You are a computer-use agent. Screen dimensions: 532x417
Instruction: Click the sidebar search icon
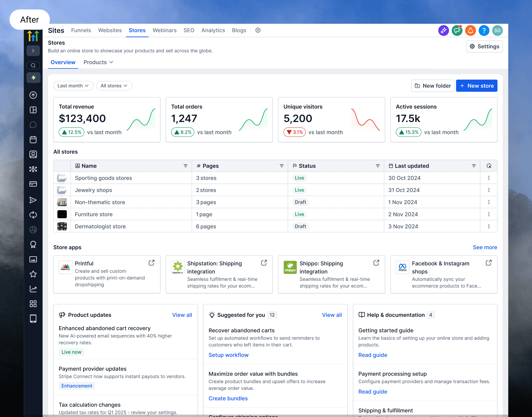33,65
